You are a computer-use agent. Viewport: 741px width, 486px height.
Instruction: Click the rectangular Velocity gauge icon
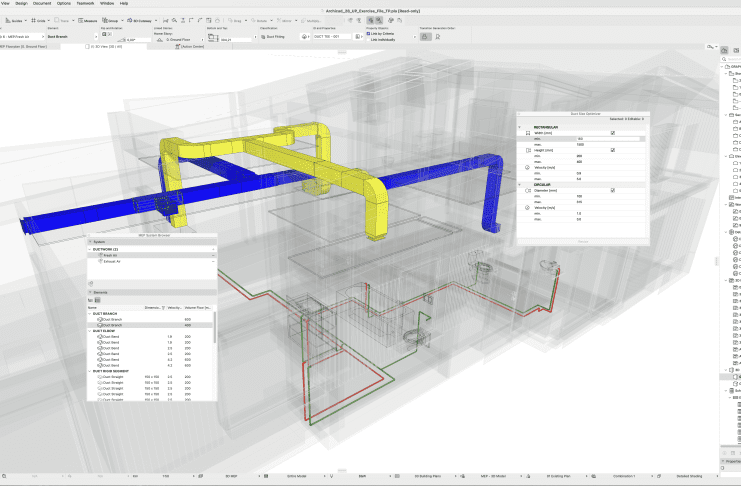[527, 167]
